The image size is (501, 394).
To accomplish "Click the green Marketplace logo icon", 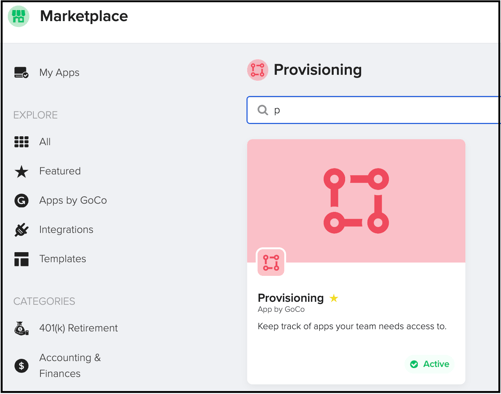I will click(19, 16).
